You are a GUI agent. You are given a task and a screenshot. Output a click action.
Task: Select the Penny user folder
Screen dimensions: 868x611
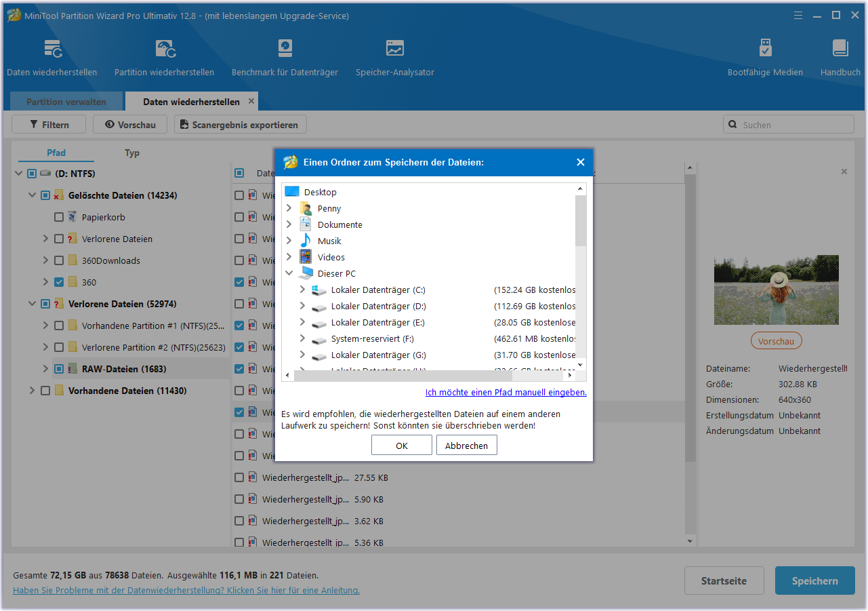tap(329, 208)
